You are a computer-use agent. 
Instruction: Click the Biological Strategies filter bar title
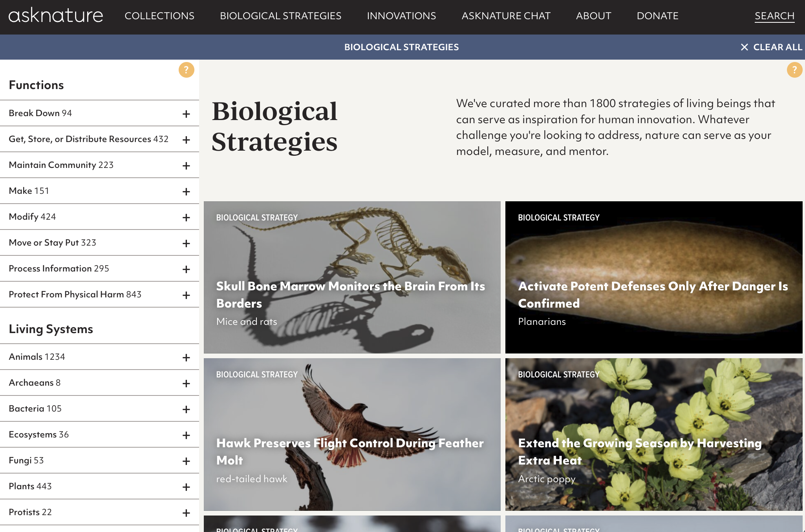(401, 47)
